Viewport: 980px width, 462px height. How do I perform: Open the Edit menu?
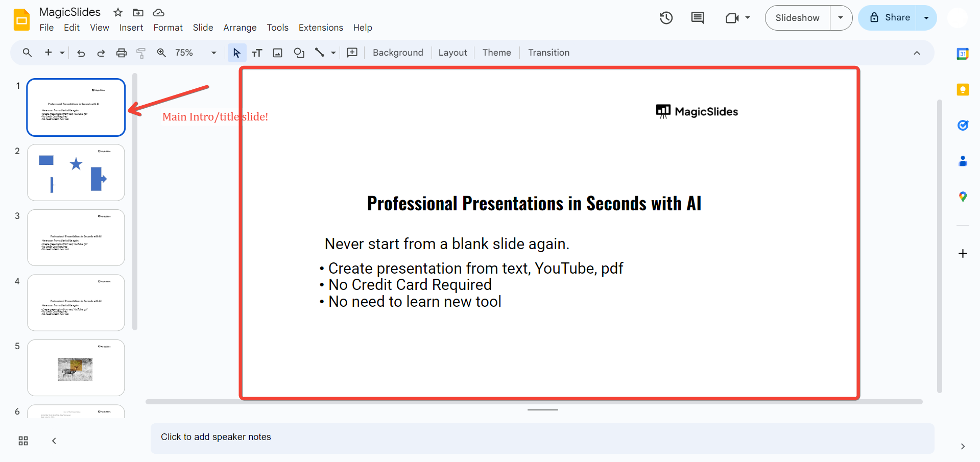point(71,28)
